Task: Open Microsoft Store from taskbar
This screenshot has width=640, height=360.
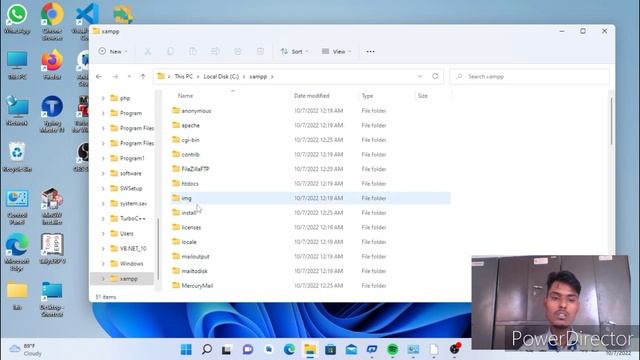Action: tap(330, 349)
